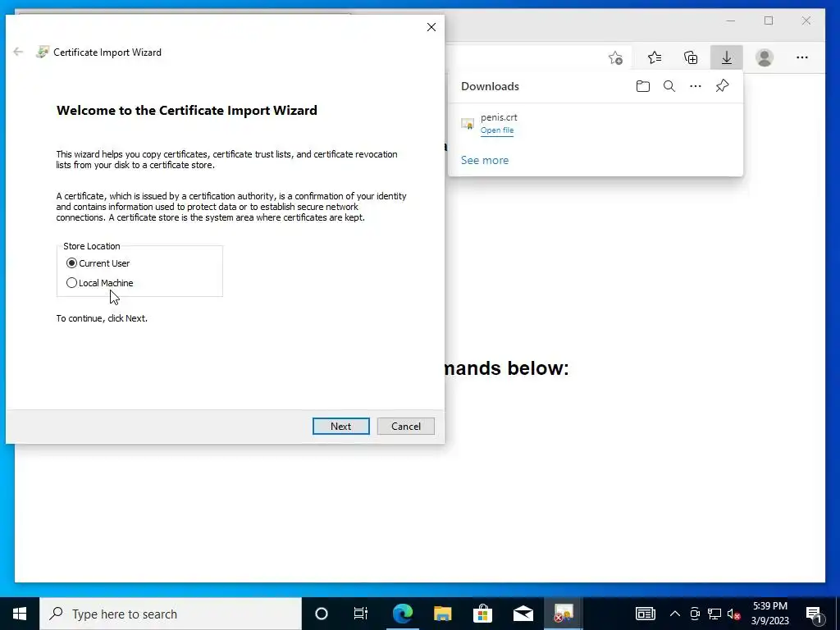Open file link under penis.crt
Viewport: 840px width, 630px height.
coord(496,130)
